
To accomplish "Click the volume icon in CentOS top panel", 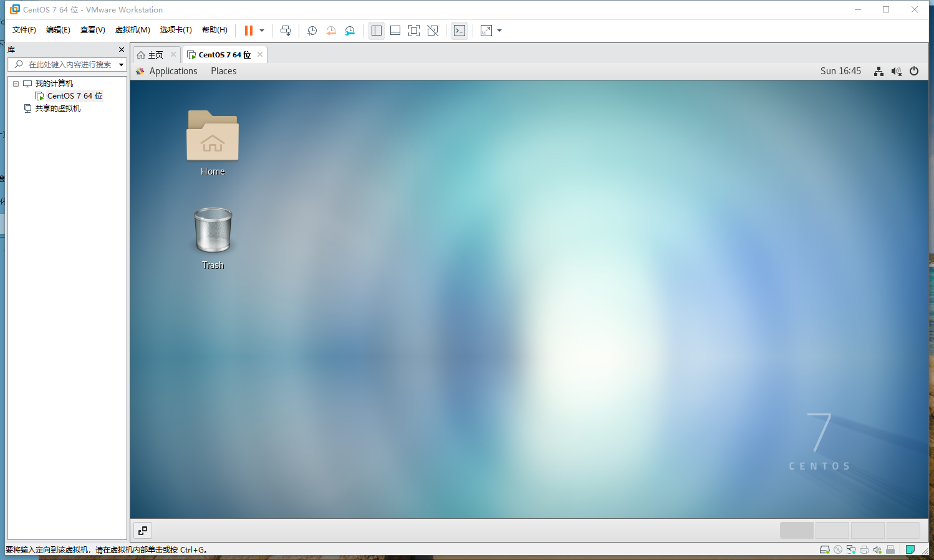I will coord(897,71).
